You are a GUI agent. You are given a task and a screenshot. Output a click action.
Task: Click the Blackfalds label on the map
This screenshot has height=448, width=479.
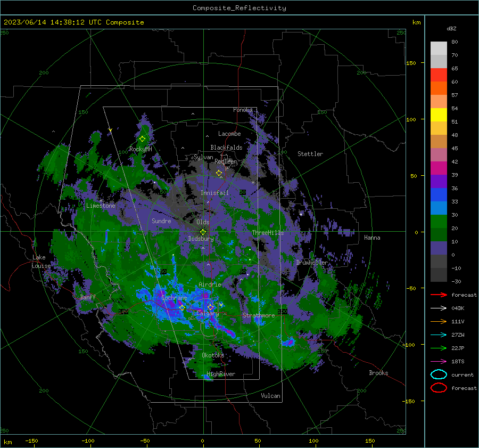click(x=226, y=148)
